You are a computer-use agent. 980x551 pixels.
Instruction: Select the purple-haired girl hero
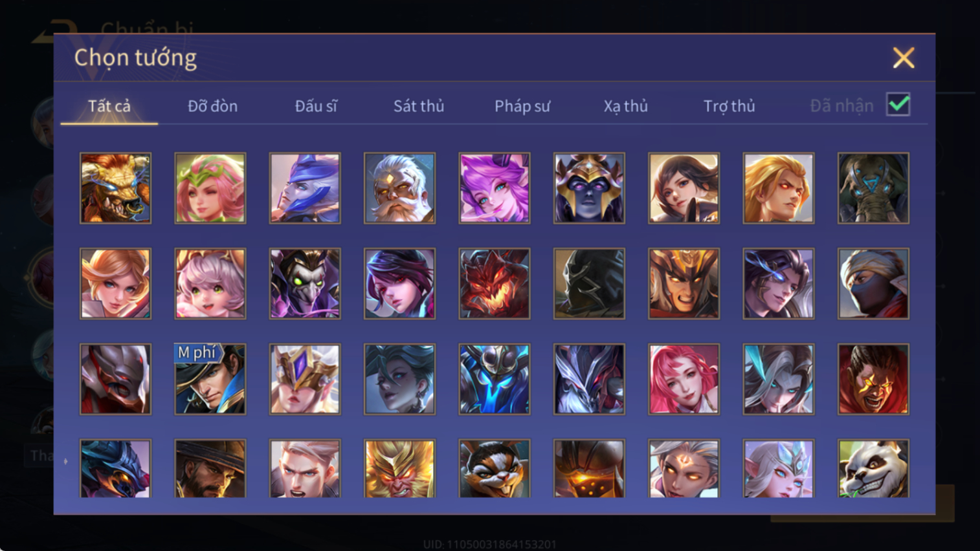(495, 188)
